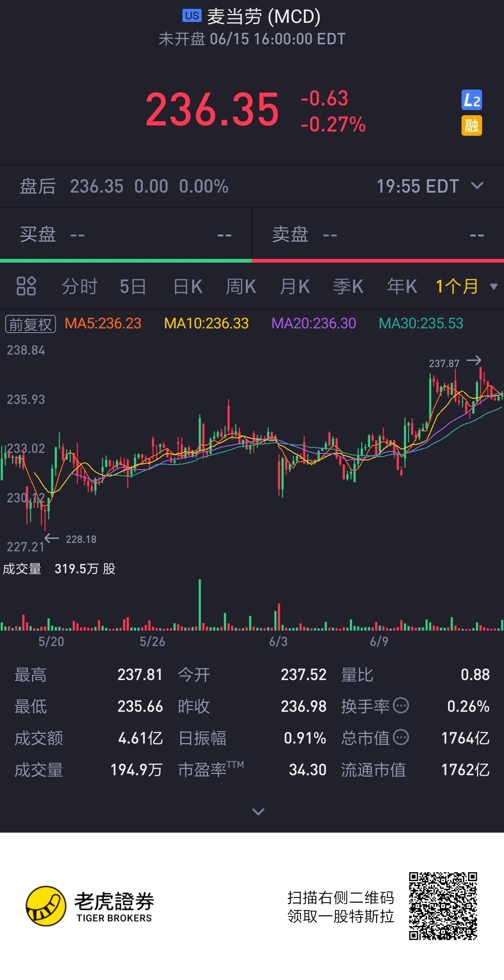504x980 pixels.
Task: Open the chart layout grid icon
Action: coord(26,286)
